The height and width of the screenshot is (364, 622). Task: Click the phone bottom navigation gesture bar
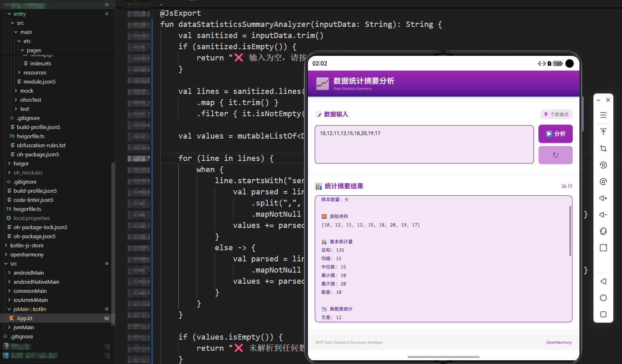click(443, 357)
